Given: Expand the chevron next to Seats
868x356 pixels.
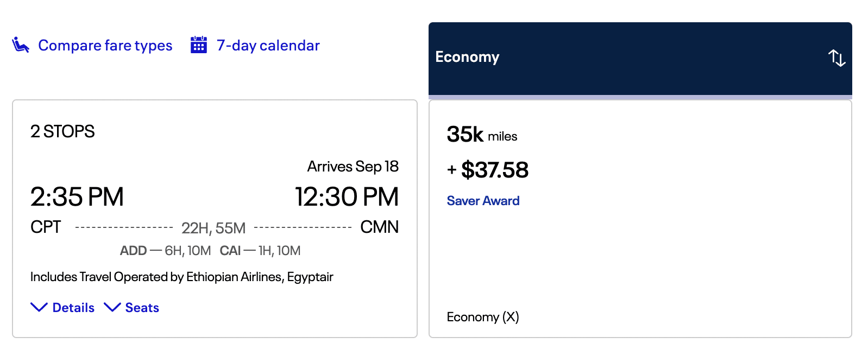Looking at the screenshot, I should [112, 308].
